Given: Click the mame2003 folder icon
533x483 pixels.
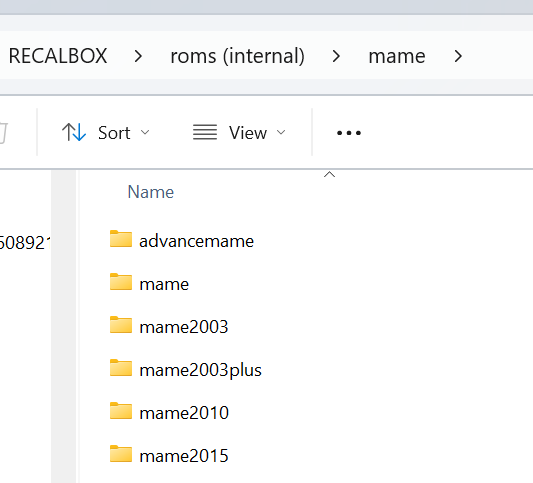Looking at the screenshot, I should click(x=121, y=325).
